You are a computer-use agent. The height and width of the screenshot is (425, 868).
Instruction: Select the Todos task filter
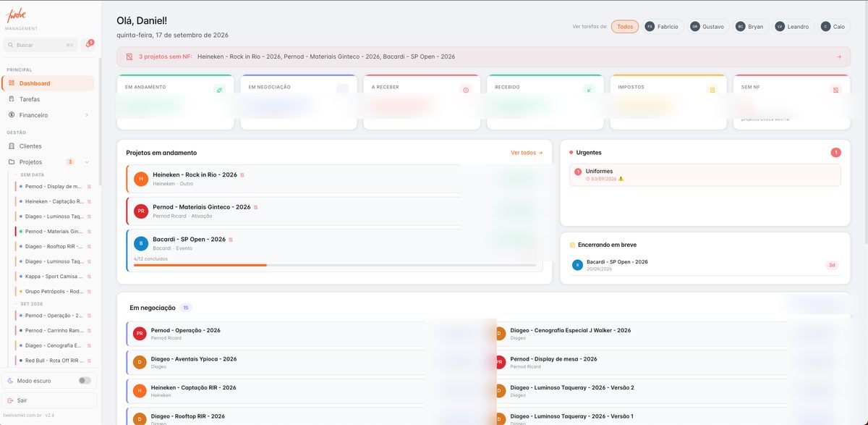[x=625, y=27]
